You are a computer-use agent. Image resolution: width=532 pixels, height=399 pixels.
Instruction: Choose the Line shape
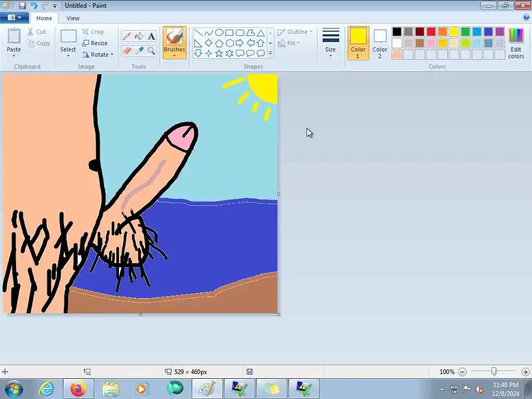coord(198,33)
